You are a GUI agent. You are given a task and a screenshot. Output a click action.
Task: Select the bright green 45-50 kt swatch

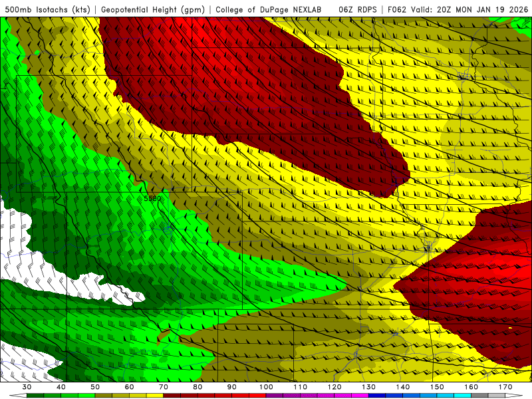click(86, 396)
